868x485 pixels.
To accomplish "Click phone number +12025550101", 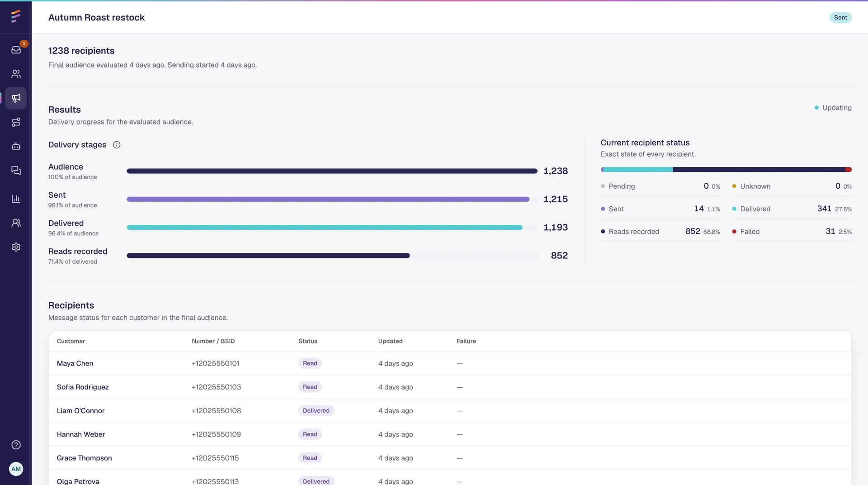I will tap(216, 363).
